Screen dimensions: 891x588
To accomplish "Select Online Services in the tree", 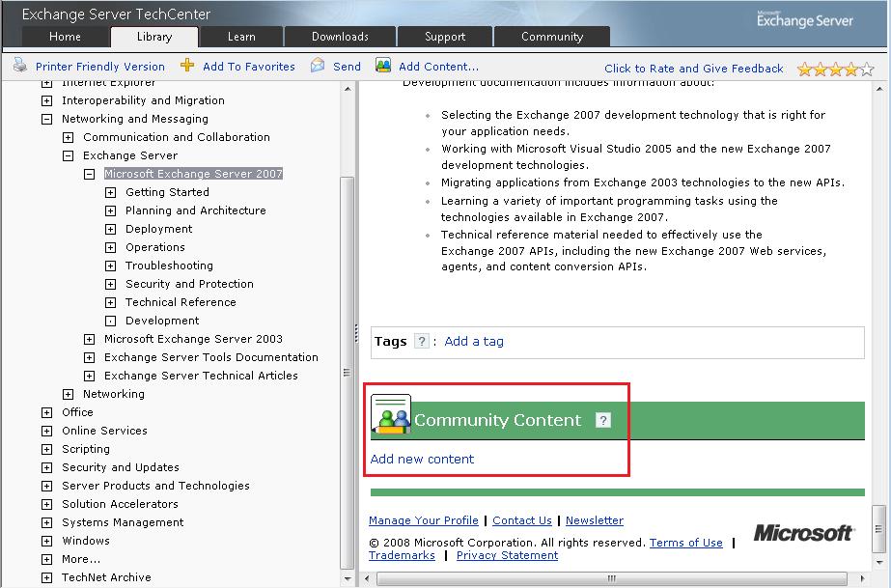I will click(x=104, y=431).
